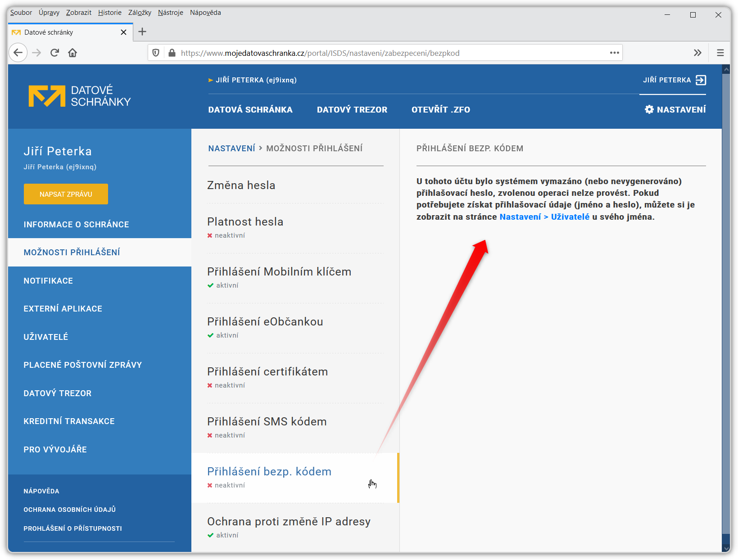Close the Datové schránky tab
738x560 pixels.
click(x=123, y=32)
